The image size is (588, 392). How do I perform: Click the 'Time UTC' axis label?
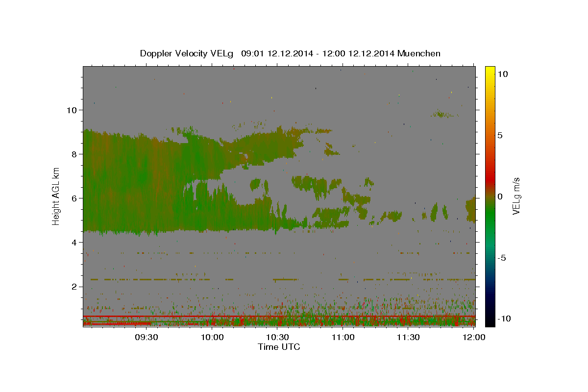279,347
